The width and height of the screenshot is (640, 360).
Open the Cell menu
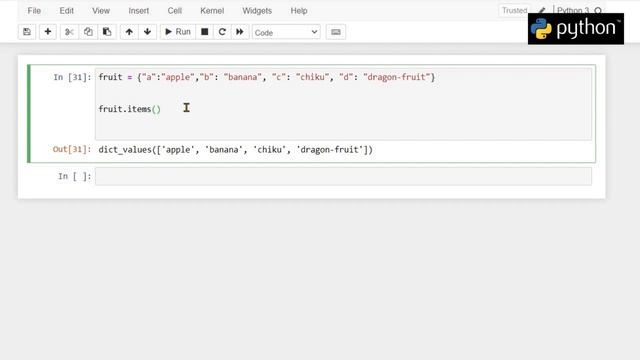coord(175,11)
